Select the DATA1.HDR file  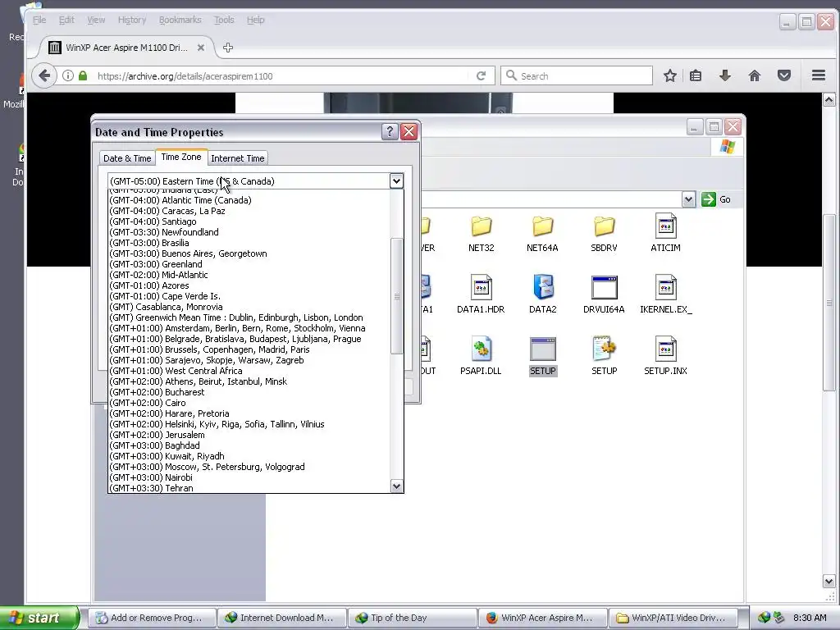pyautogui.click(x=481, y=294)
